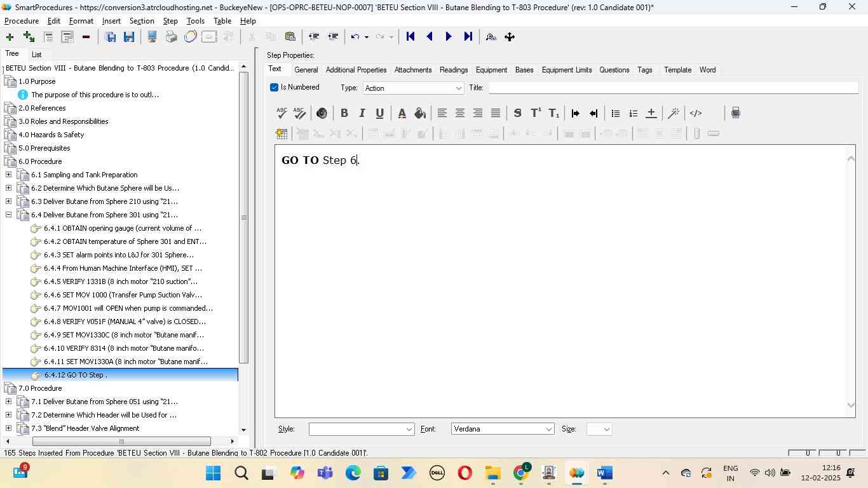Click the editor print icon

tap(736, 113)
